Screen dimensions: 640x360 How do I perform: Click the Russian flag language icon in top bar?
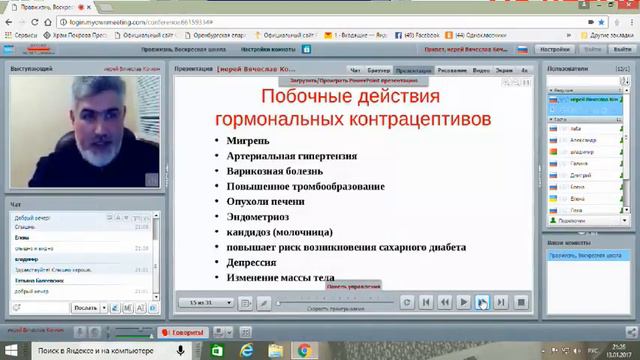pyautogui.click(x=522, y=49)
